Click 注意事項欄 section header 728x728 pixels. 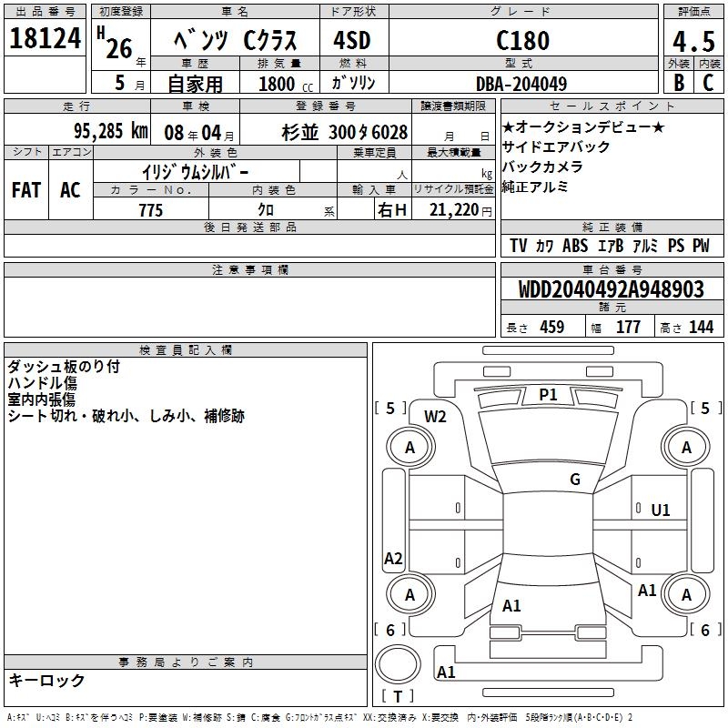click(x=249, y=269)
